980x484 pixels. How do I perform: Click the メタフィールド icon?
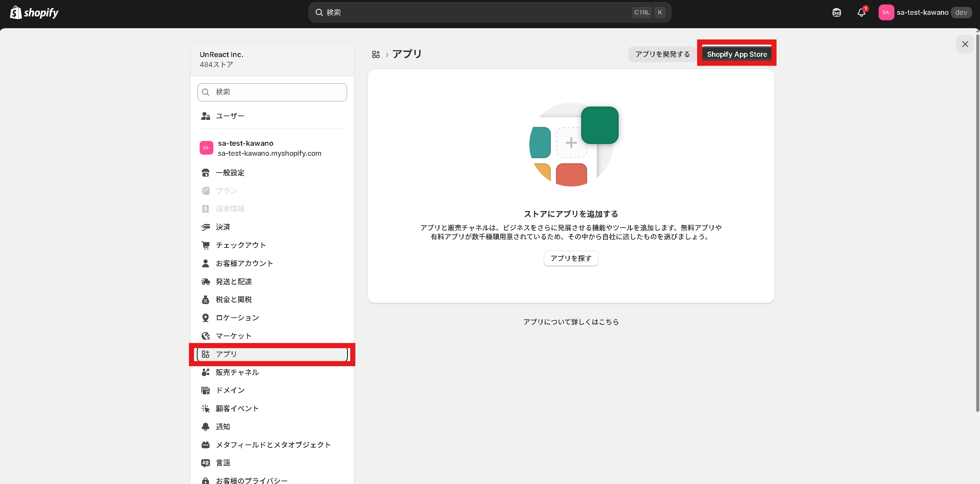pos(205,445)
